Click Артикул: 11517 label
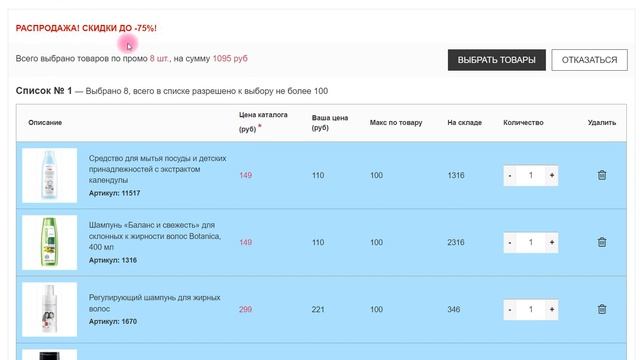The height and width of the screenshot is (360, 640). click(114, 193)
